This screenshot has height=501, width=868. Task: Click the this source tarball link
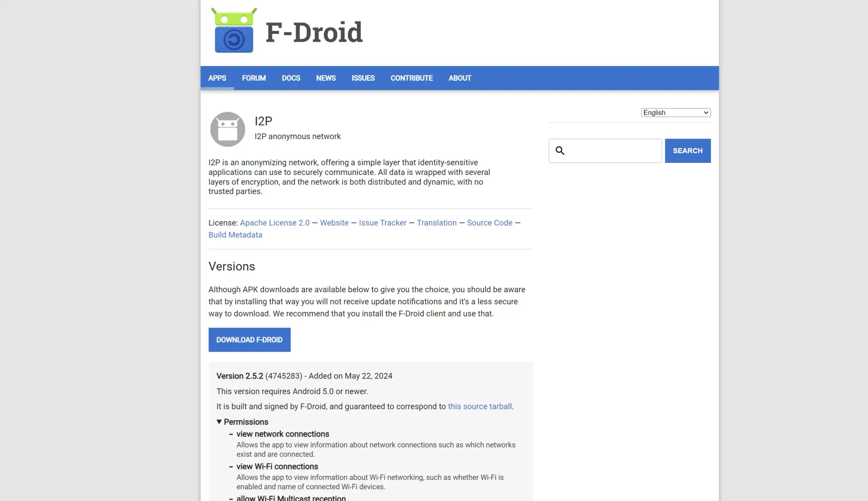click(x=479, y=406)
